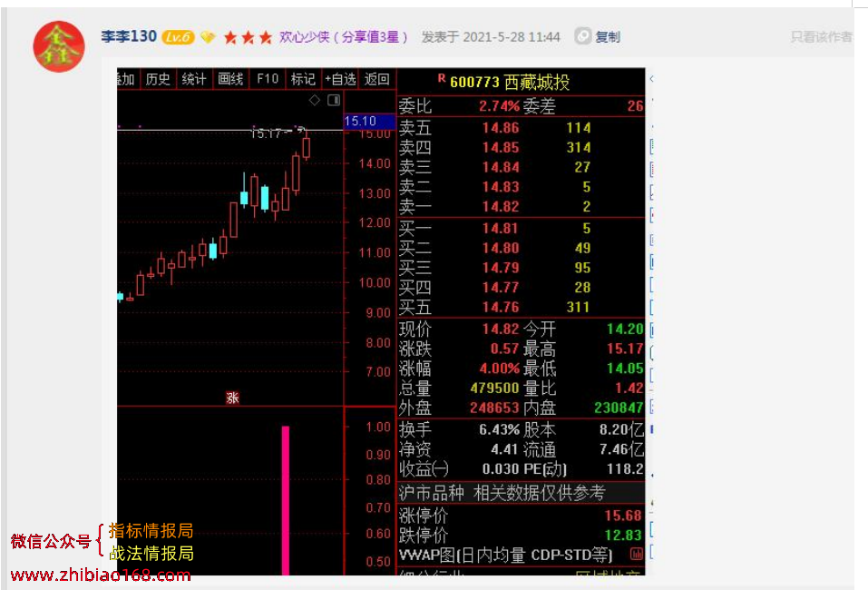The width and height of the screenshot is (868, 590).
Task: Select 卖四 price 14.85
Action: [x=501, y=147]
